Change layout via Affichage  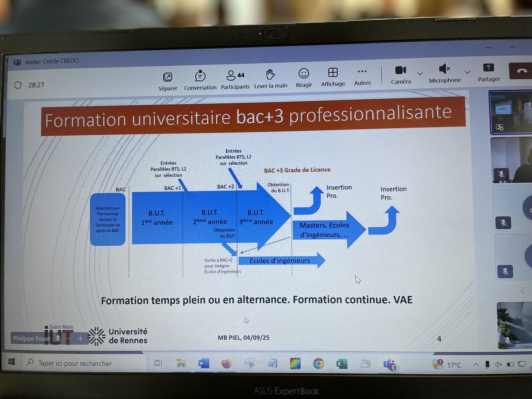click(x=333, y=73)
